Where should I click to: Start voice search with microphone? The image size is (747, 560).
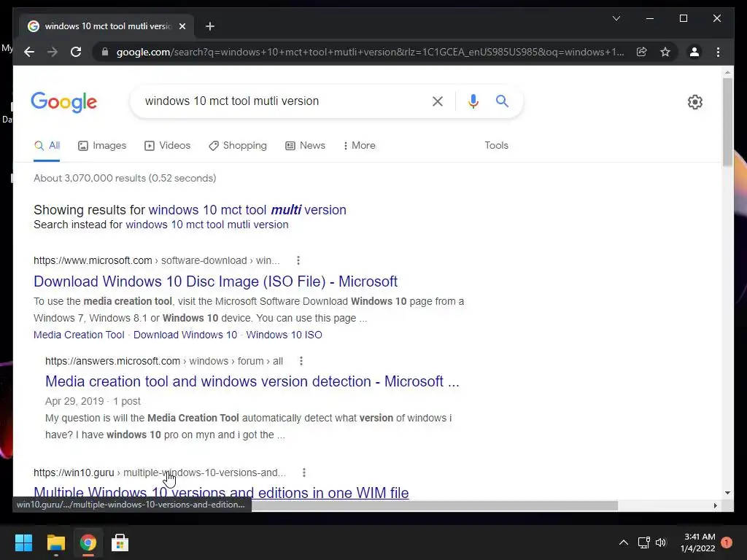click(473, 101)
